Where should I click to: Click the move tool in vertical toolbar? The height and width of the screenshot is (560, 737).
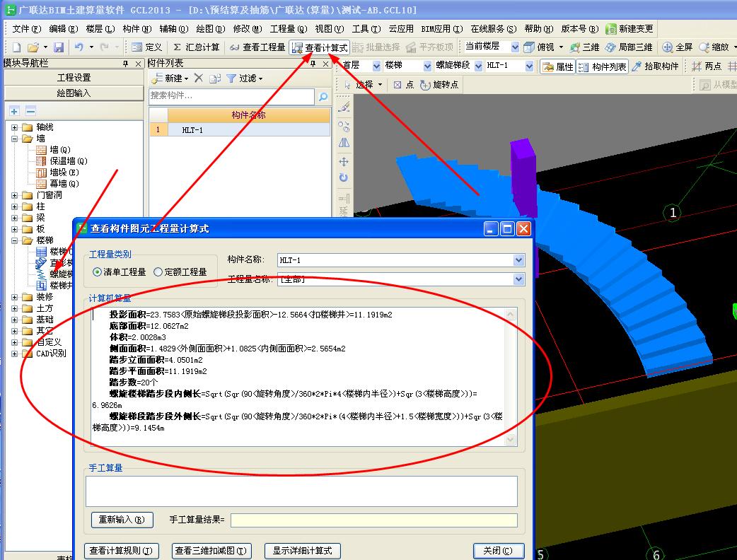(344, 162)
